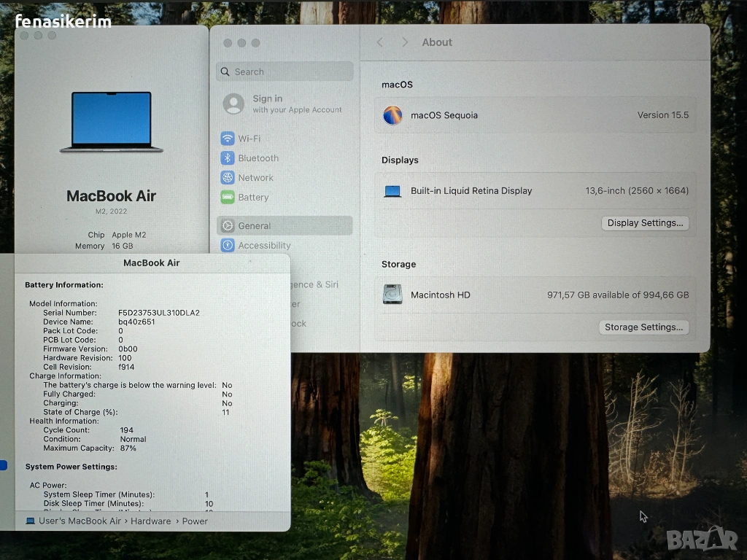
Task: Go forward using the right chevron
Action: 405,42
